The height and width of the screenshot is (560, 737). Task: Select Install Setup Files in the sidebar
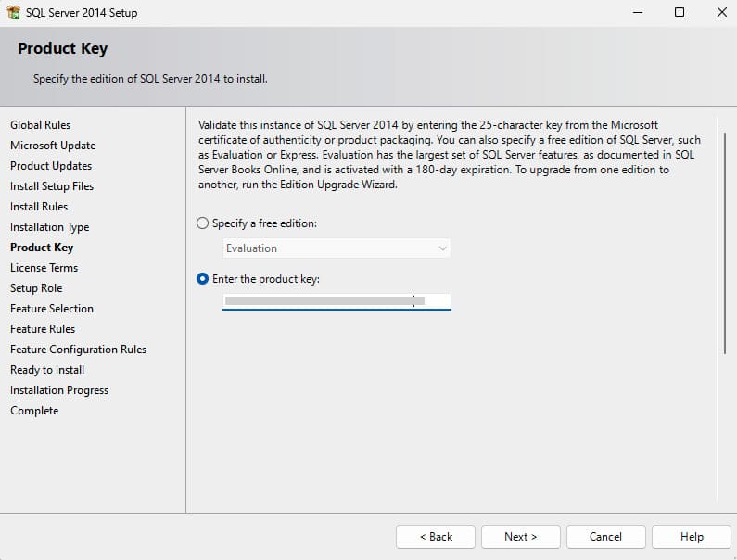coord(52,186)
